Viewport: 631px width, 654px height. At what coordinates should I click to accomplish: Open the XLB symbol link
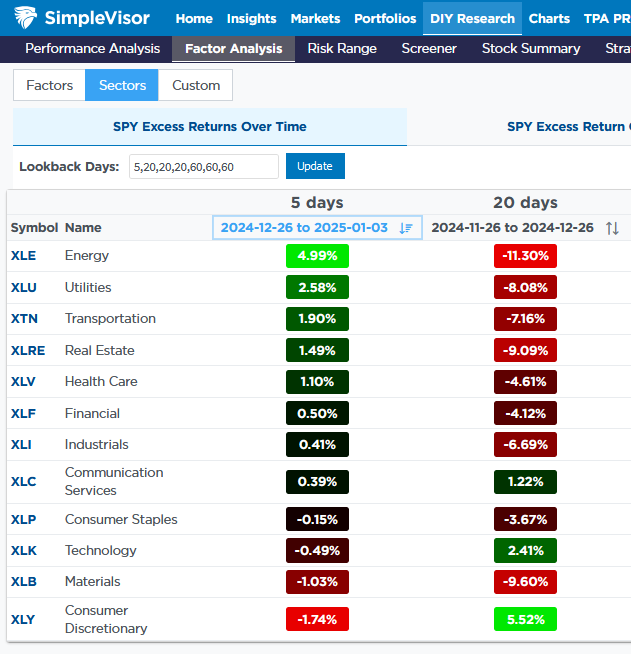tap(24, 581)
